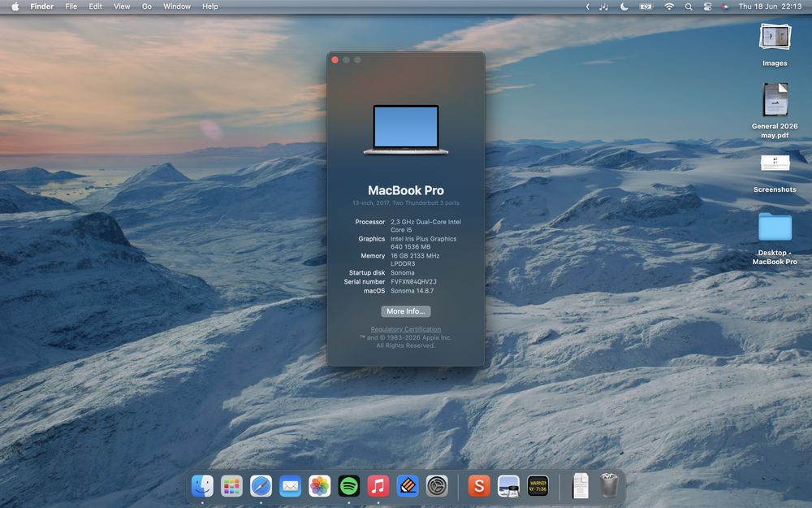Viewport: 812px width, 508px height.
Task: Open the Trash in the Dock
Action: tap(609, 486)
